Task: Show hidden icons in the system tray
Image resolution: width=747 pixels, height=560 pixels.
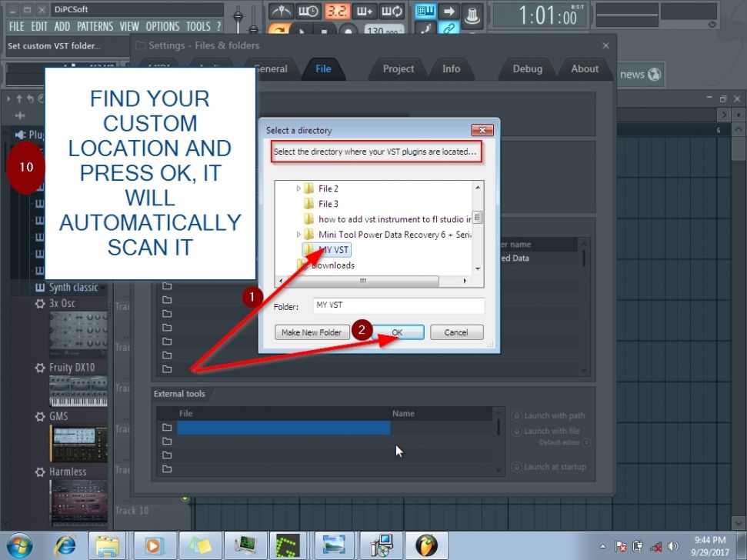Action: click(602, 546)
